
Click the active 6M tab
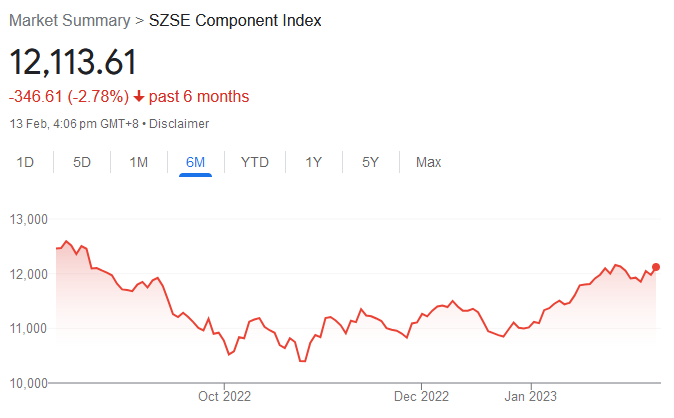[195, 162]
